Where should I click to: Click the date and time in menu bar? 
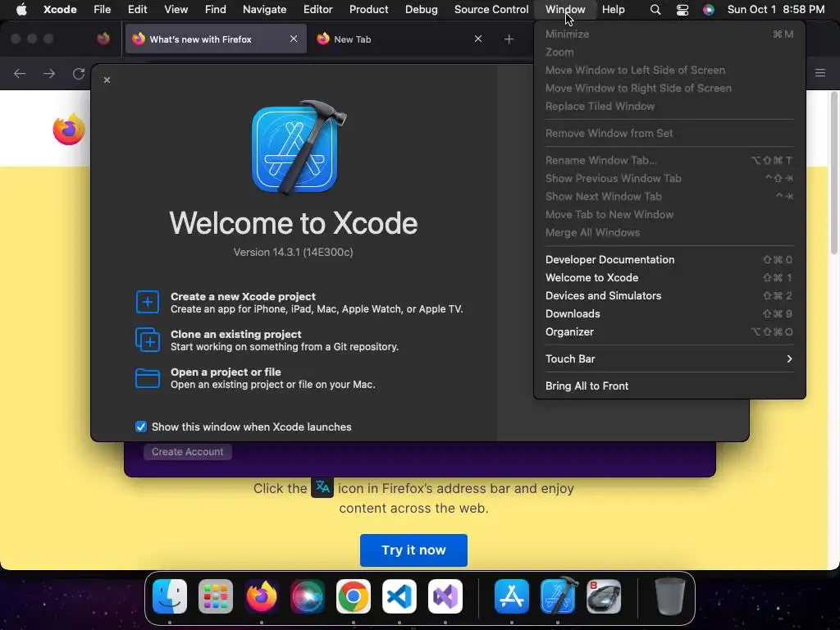tap(776, 10)
